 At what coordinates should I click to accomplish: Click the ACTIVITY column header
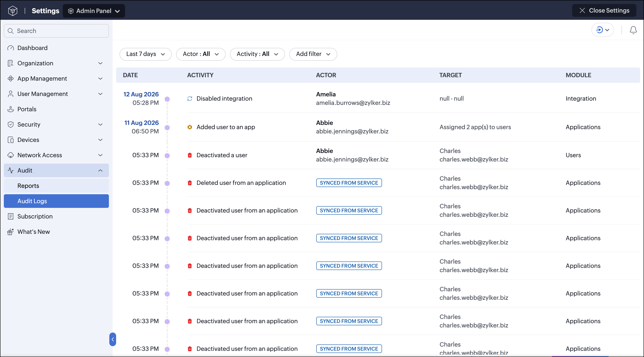point(200,75)
